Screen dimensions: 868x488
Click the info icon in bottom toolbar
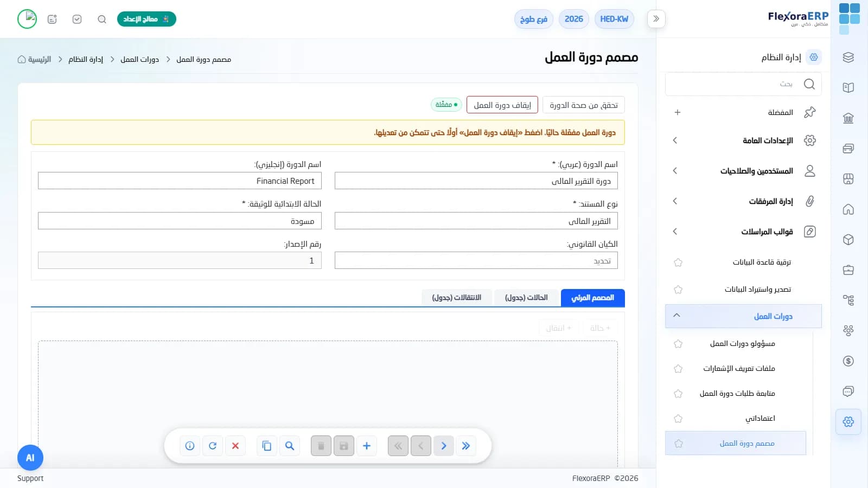pos(190,446)
